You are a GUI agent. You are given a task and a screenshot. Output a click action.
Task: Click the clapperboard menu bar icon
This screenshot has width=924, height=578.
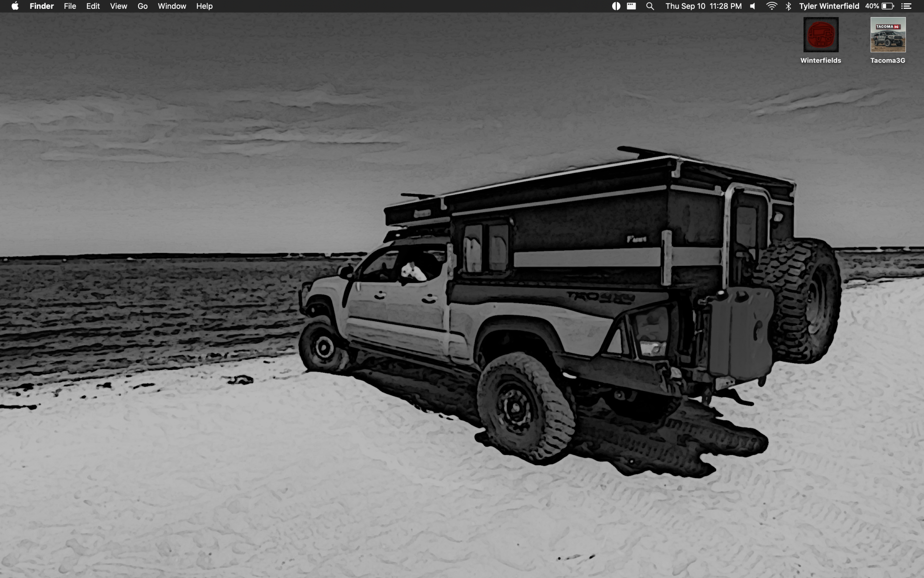pos(632,6)
